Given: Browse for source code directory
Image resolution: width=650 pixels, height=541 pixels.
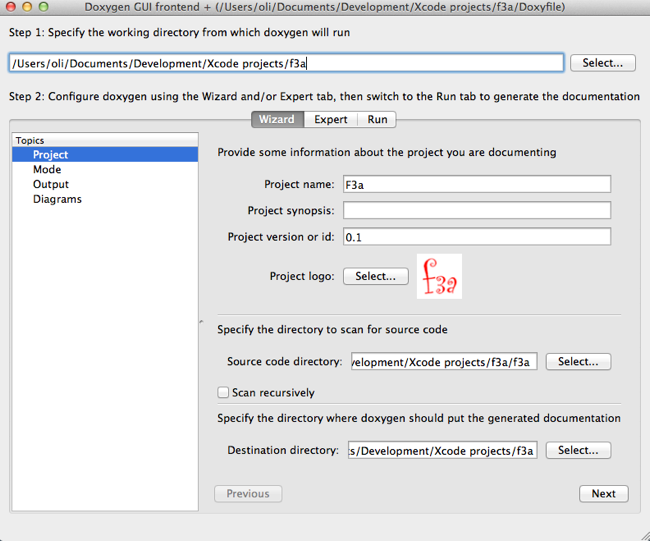Looking at the screenshot, I should (x=578, y=362).
